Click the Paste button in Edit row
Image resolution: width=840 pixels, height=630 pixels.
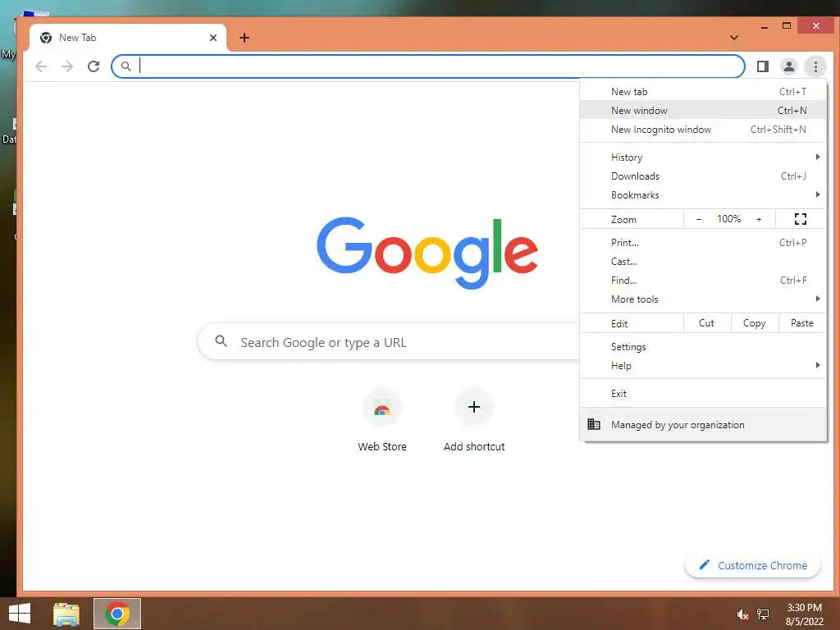click(x=802, y=323)
